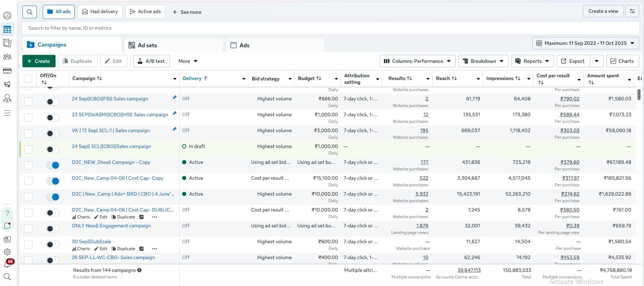Screen dimensions: 644x286
Task: Open the Campaign column header dropdown arrow
Action: point(175,79)
